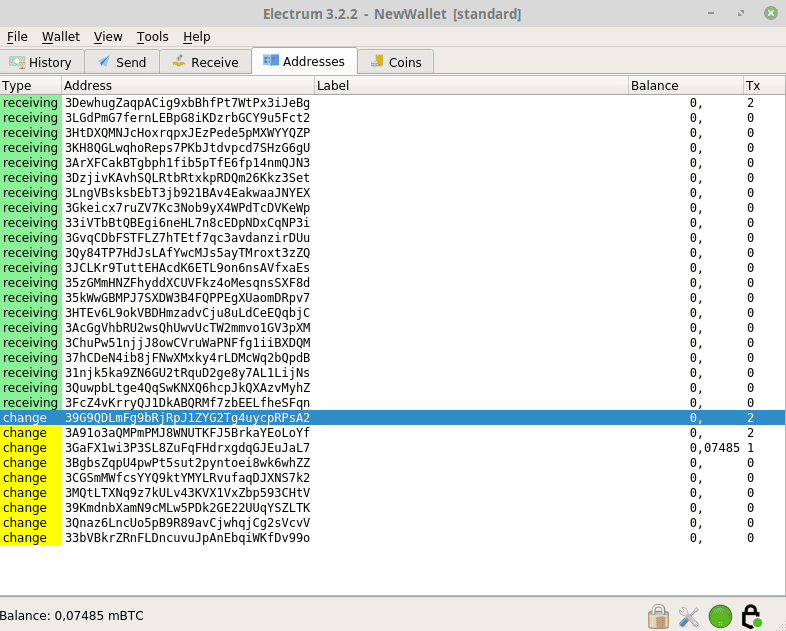Select change address 33bVBkrZRnFLDncuvuJpAnEbqiWKfDv99o

pos(187,538)
